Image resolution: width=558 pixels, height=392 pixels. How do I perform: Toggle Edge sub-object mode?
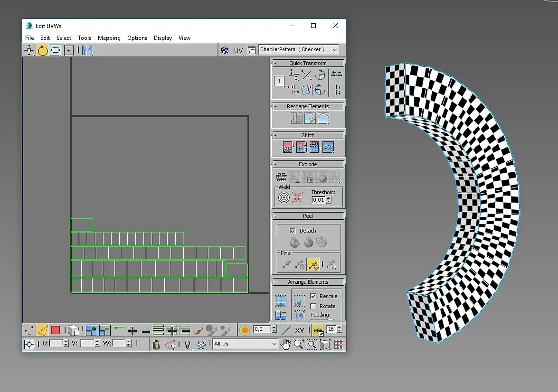(42, 330)
